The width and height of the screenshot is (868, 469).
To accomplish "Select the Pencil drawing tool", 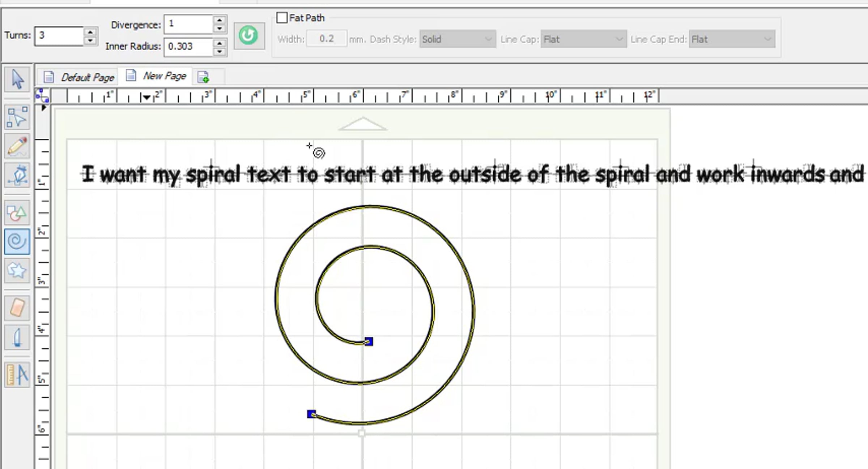I will [x=17, y=146].
